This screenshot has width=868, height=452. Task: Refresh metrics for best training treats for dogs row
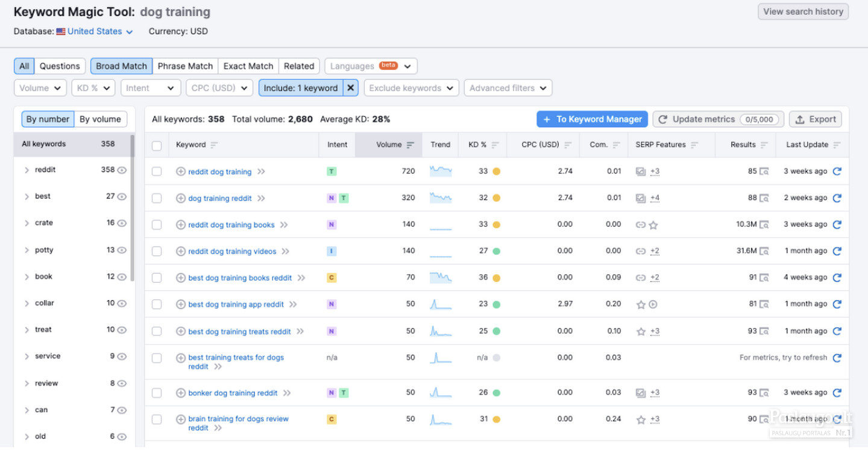(837, 358)
